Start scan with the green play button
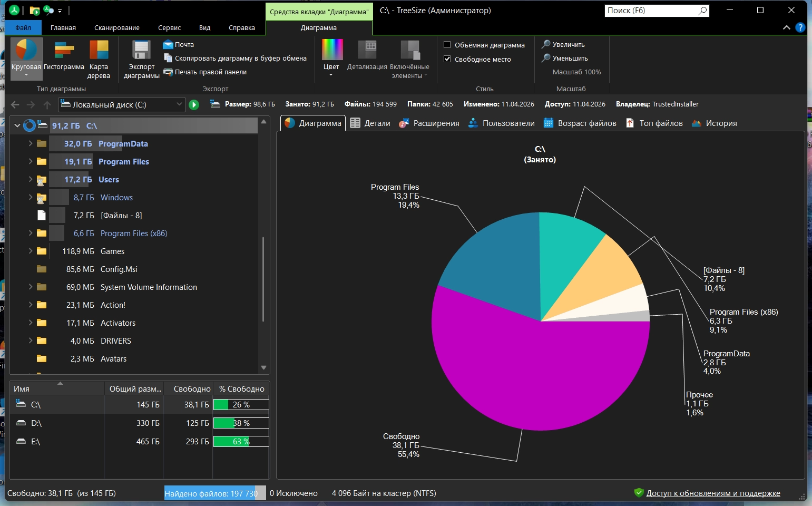The height and width of the screenshot is (506, 812). coord(194,105)
